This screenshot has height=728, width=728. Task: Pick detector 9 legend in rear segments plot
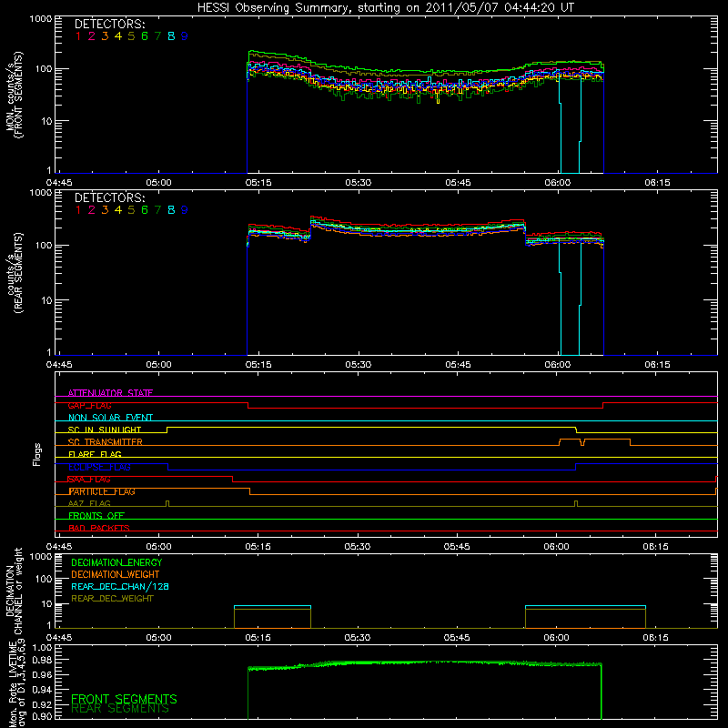pyautogui.click(x=185, y=210)
